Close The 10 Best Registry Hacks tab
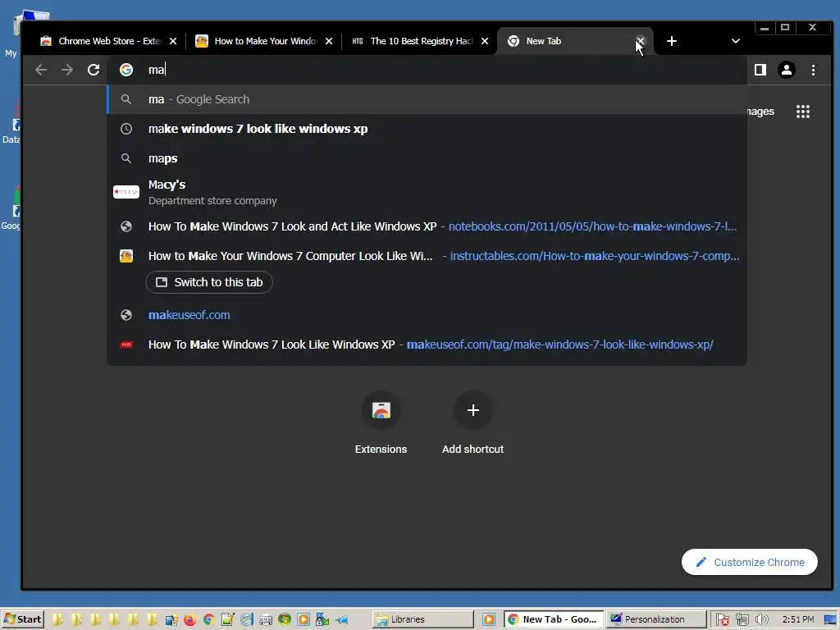 coord(485,41)
